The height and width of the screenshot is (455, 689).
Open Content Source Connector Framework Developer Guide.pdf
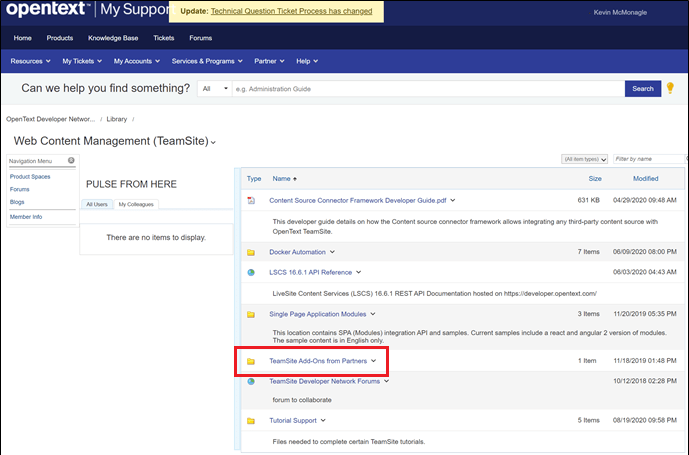tap(358, 200)
